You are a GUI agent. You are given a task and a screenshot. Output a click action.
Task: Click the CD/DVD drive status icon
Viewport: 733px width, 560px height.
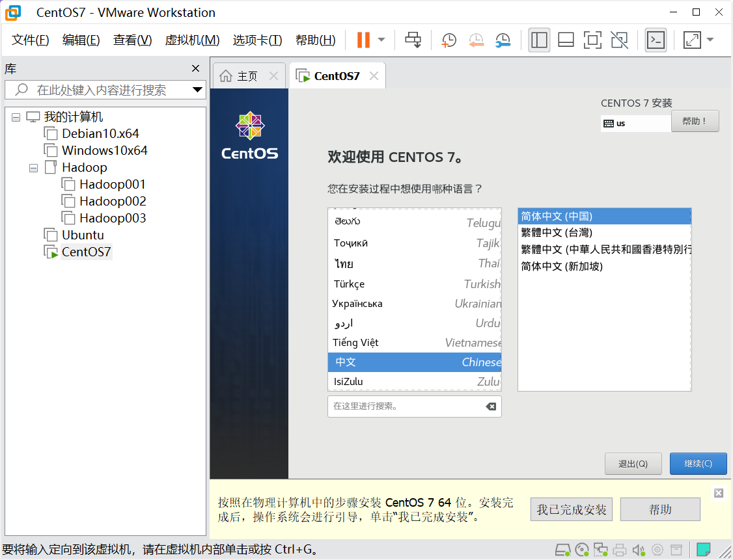click(x=582, y=550)
